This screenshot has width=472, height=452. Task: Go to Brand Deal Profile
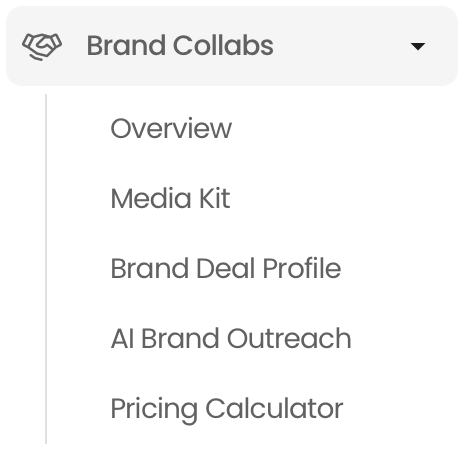click(226, 268)
